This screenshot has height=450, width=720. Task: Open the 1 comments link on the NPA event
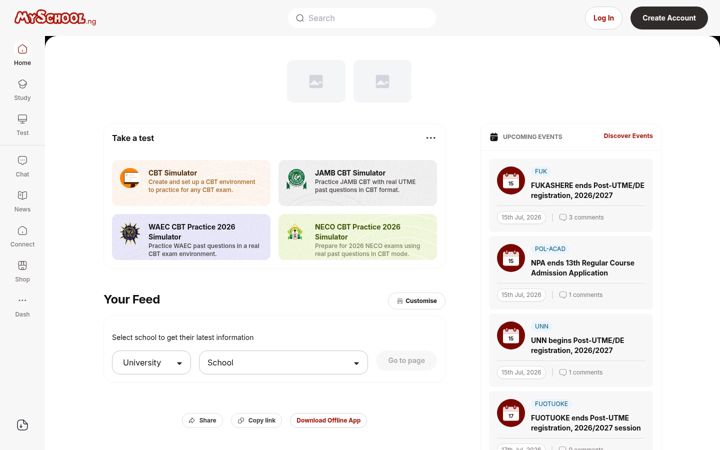coord(580,295)
